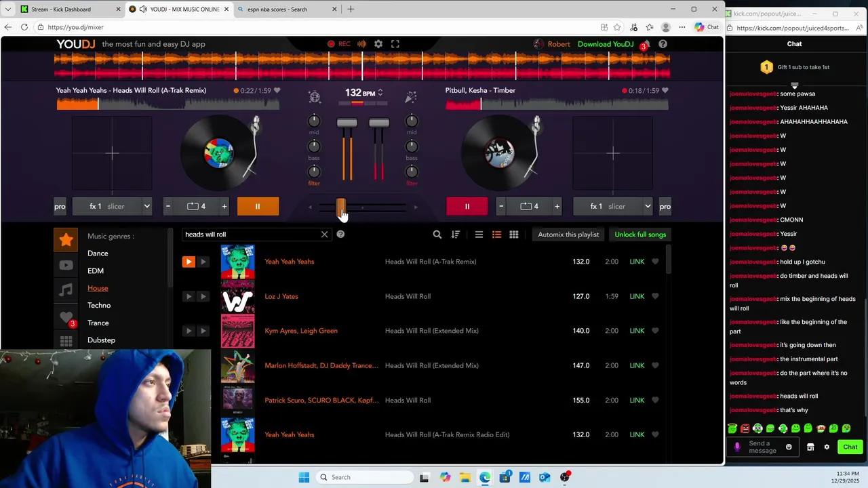Click right channel volume fader
868x488 pixels.
tap(379, 123)
